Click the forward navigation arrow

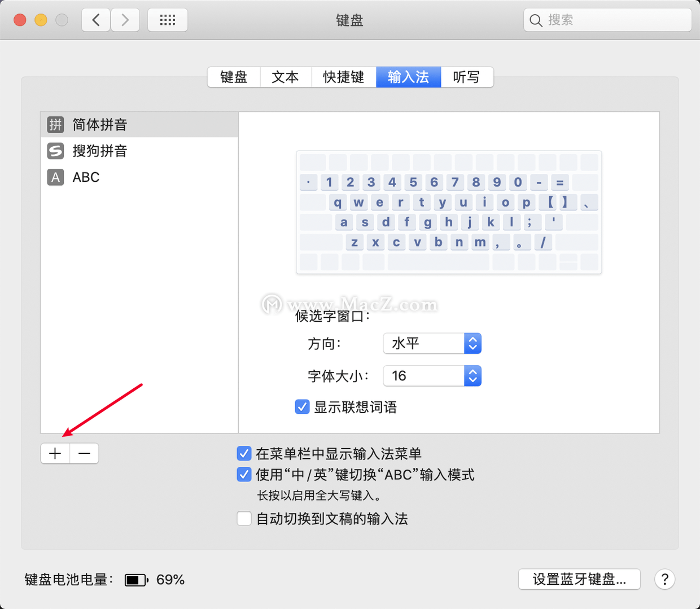click(125, 20)
